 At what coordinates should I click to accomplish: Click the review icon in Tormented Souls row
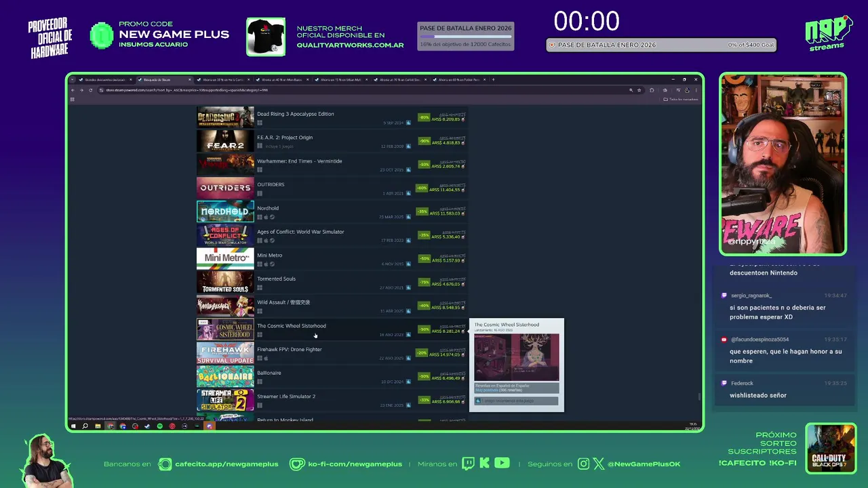coord(408,287)
